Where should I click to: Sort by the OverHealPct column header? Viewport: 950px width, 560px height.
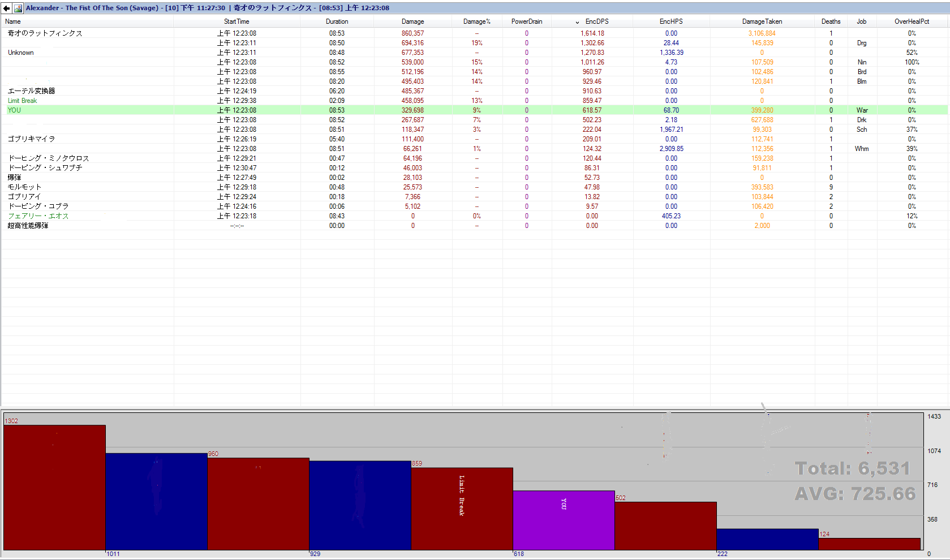pyautogui.click(x=912, y=21)
